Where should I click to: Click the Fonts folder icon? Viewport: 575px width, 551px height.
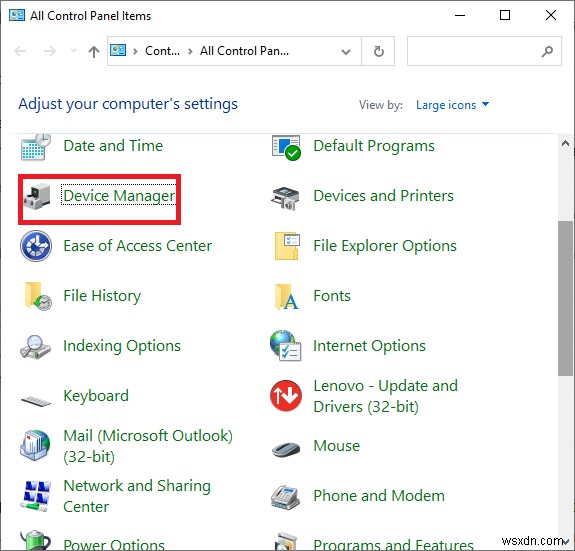click(286, 297)
